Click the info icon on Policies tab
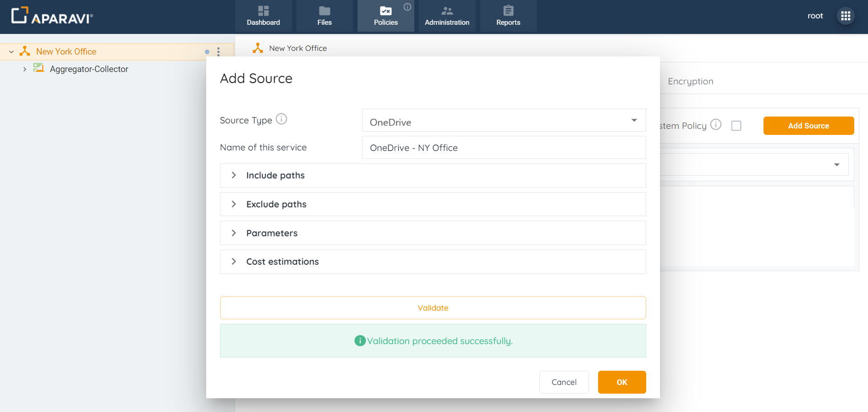 tap(407, 7)
